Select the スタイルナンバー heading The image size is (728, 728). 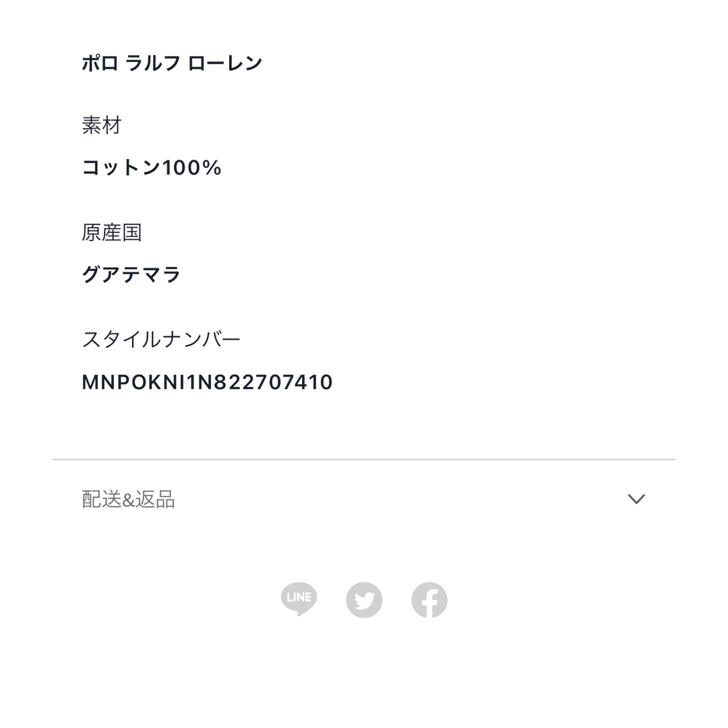161,339
